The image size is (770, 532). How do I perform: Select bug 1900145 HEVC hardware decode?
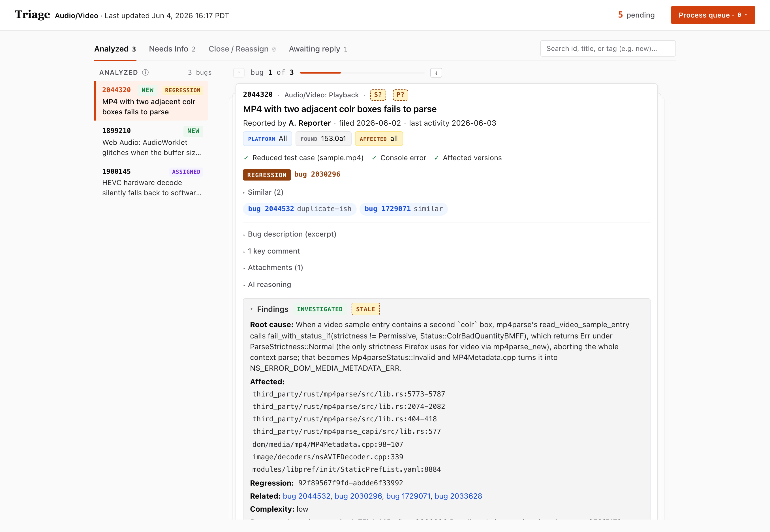[151, 182]
